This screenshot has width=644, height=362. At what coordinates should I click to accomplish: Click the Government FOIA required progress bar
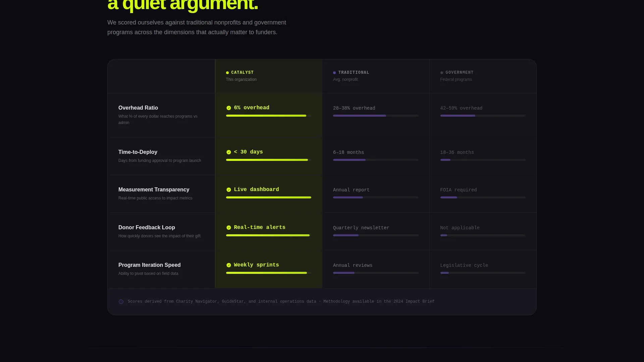coord(483,197)
